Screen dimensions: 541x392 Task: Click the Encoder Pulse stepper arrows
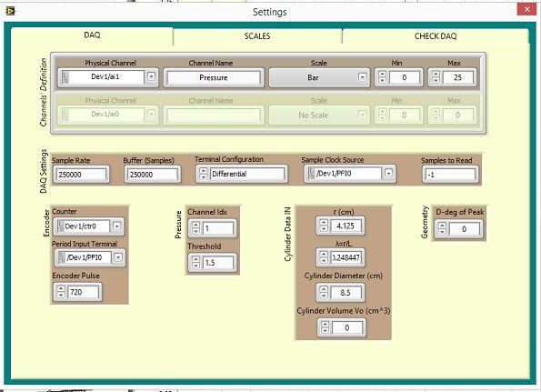click(x=61, y=292)
